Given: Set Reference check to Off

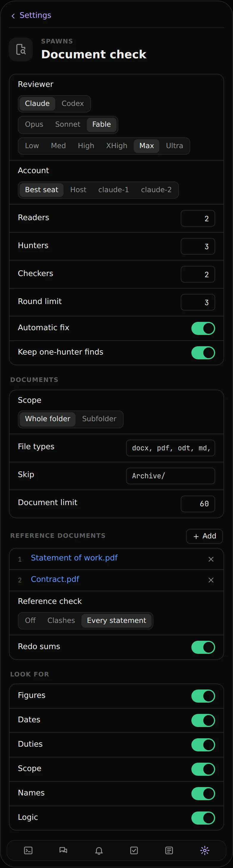Looking at the screenshot, I should (x=30, y=621).
